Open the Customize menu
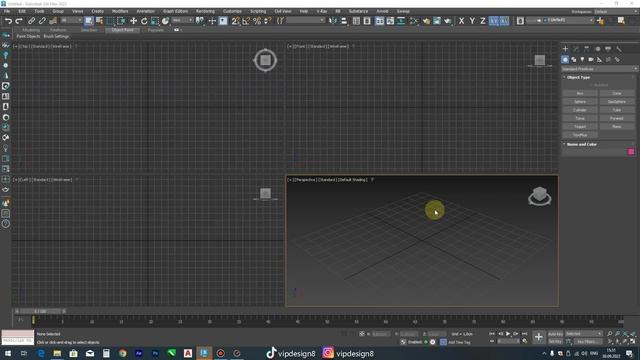Image resolution: width=640 pixels, height=360 pixels. point(232,11)
